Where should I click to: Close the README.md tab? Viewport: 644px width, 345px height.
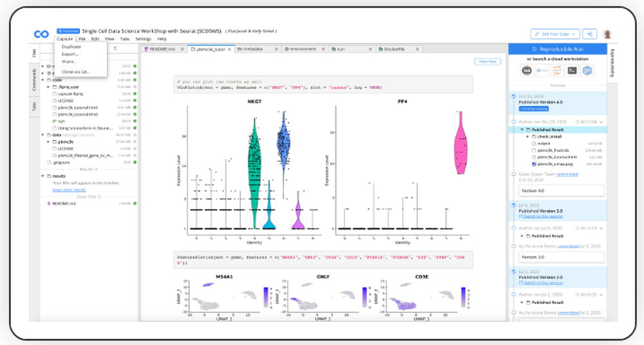pos(182,49)
